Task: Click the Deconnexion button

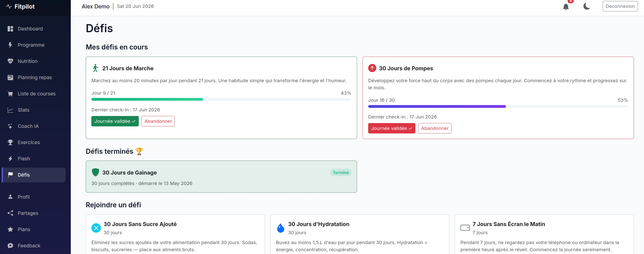Action: pyautogui.click(x=620, y=6)
